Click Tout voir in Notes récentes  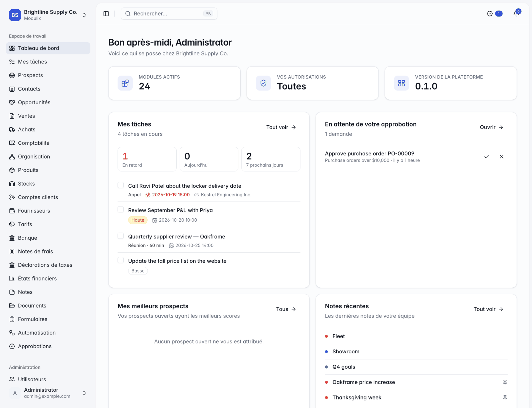tap(488, 309)
